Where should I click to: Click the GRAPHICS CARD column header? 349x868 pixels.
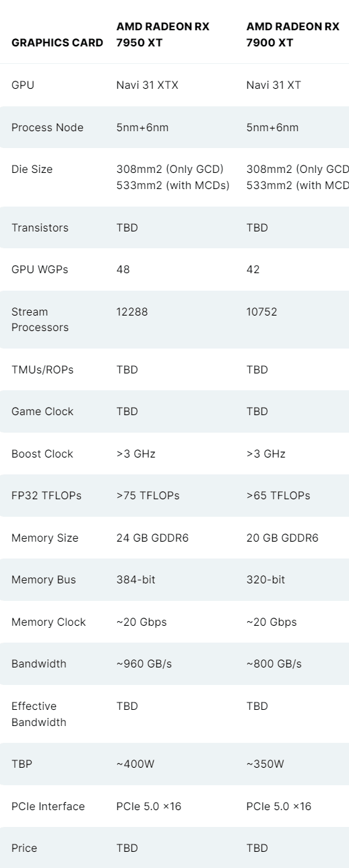[57, 42]
